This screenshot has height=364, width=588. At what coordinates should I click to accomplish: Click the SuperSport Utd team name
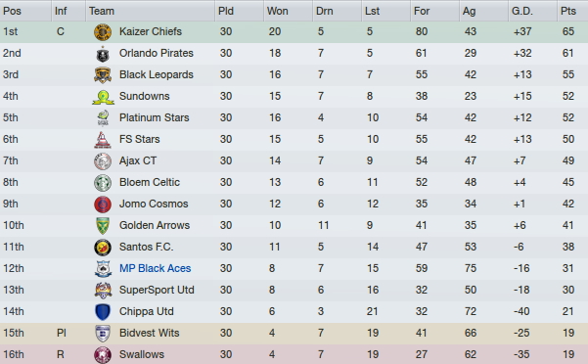[157, 290]
